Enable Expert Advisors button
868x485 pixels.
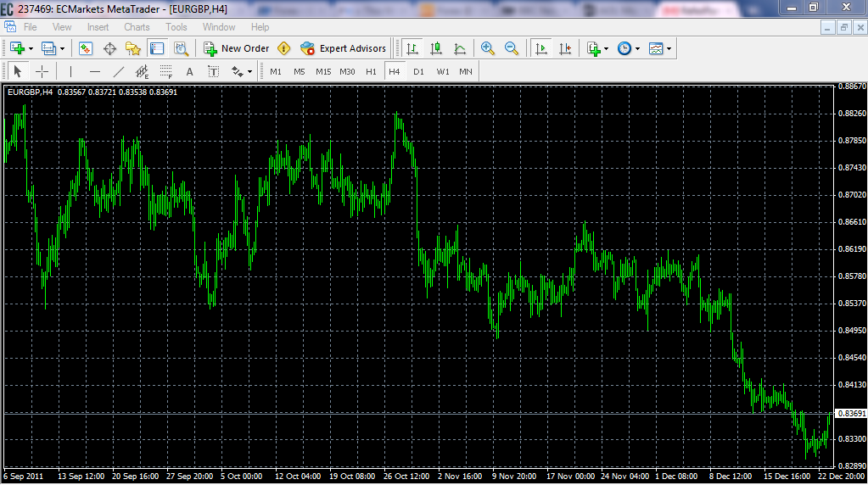click(343, 48)
